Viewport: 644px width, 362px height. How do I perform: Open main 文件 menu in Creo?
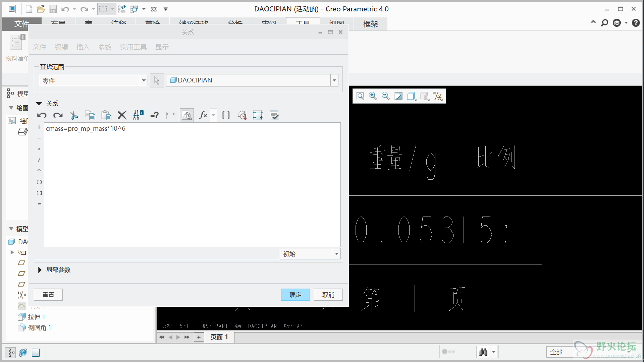(x=21, y=24)
